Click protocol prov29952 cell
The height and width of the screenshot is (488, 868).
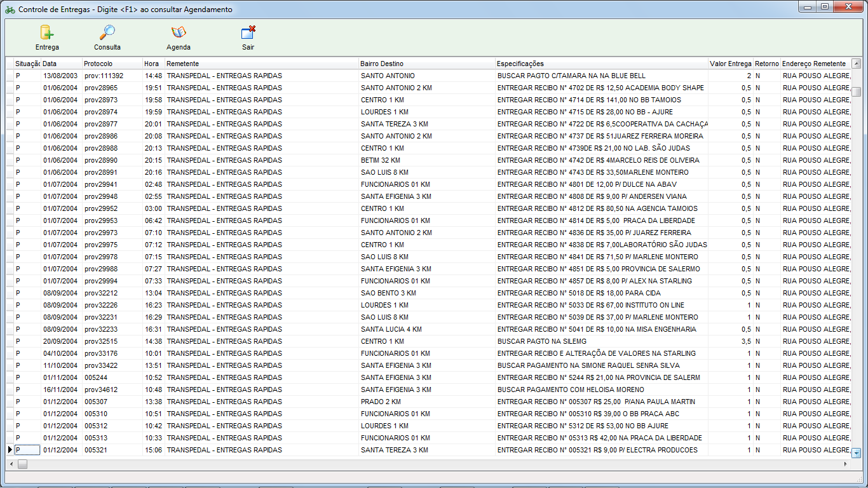(x=112, y=208)
